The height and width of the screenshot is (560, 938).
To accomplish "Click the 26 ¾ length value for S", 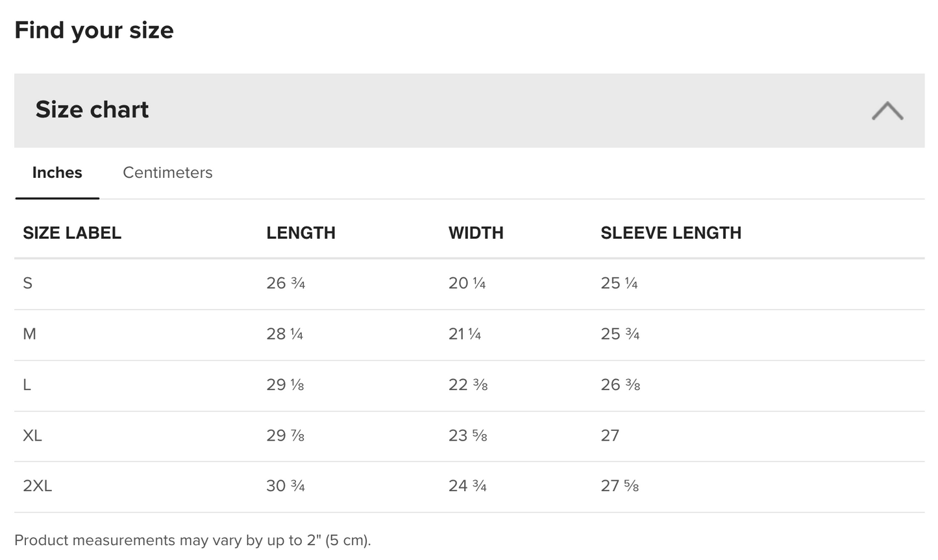I will click(x=286, y=284).
